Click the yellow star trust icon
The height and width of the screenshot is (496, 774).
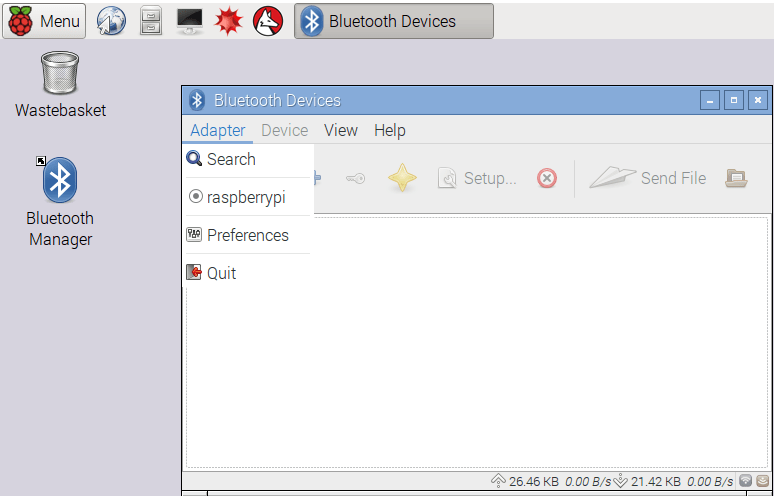402,178
